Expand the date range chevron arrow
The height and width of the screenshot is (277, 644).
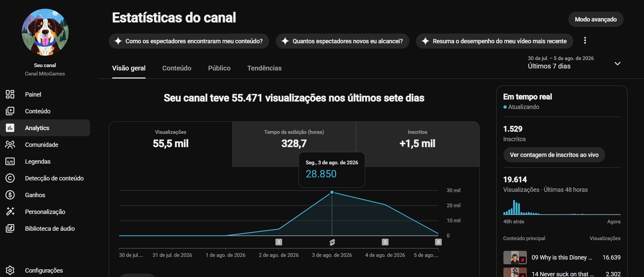[x=617, y=64]
